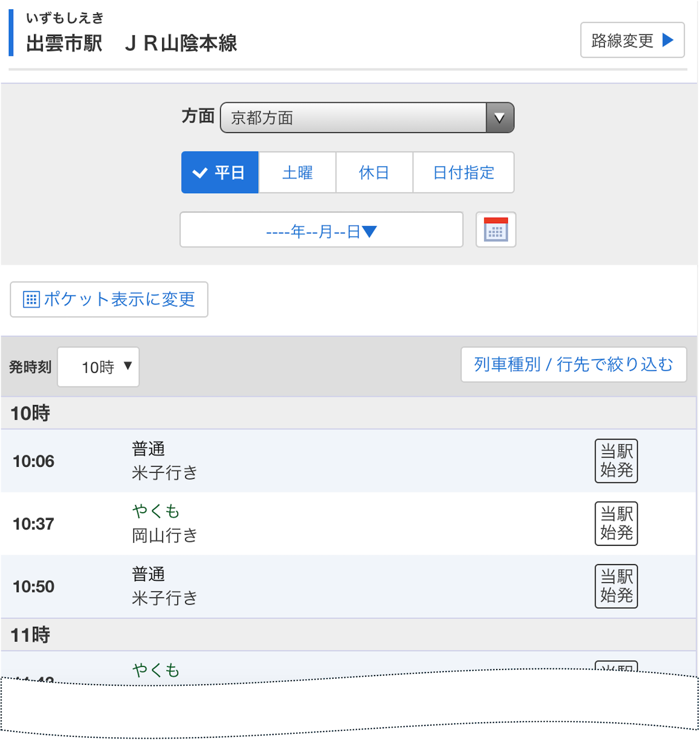
Task: Click the 11時 section header
Action: (x=348, y=635)
